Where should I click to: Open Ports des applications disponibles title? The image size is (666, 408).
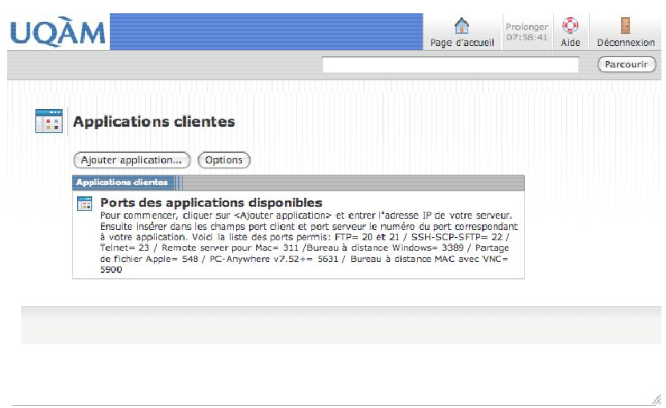coord(210,203)
